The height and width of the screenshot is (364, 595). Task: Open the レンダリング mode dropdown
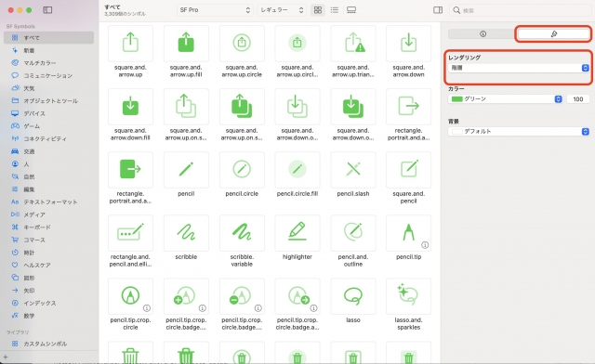[519, 68]
